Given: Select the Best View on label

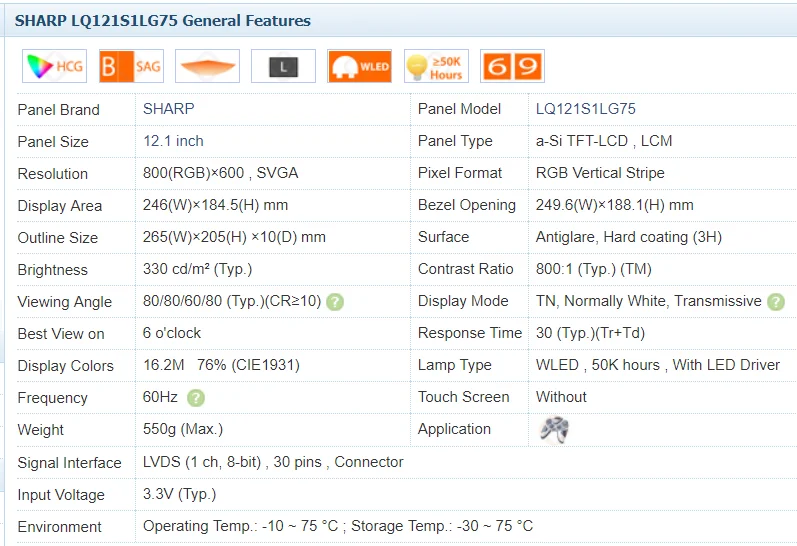Looking at the screenshot, I should 61,334.
